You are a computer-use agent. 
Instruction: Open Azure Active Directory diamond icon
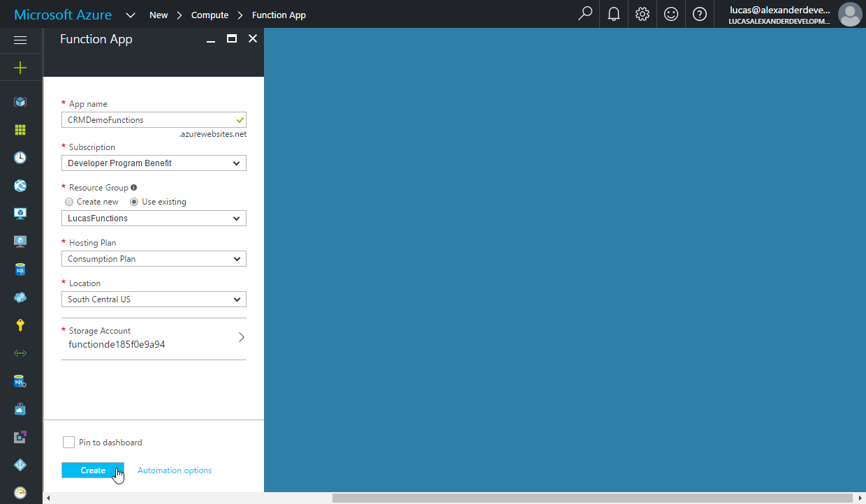pos(20,465)
